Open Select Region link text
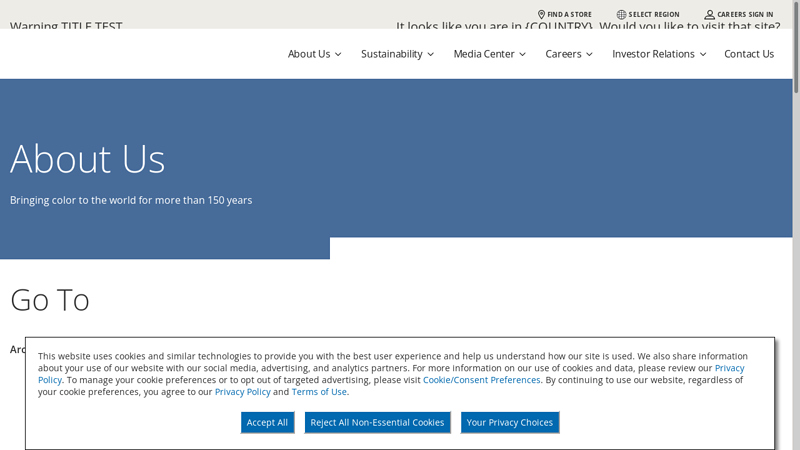 click(x=654, y=14)
